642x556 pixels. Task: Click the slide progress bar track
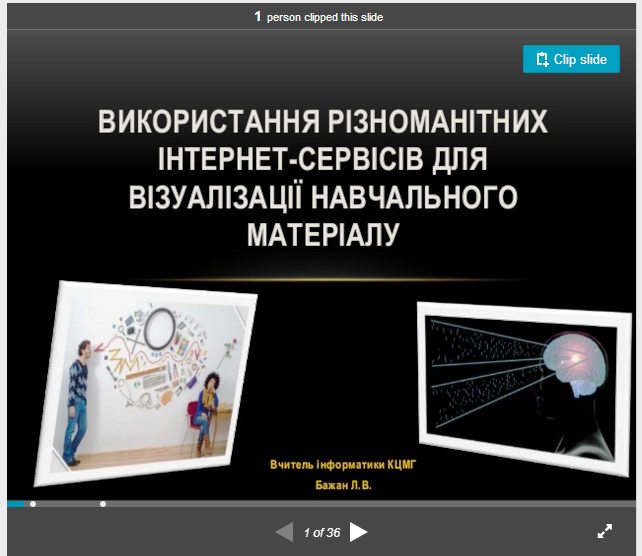tap(321, 504)
